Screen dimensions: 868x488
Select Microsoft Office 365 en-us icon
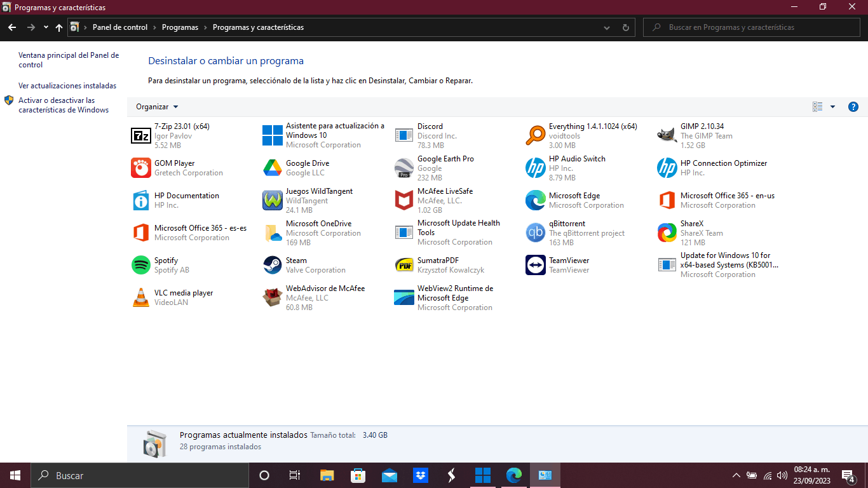pyautogui.click(x=667, y=200)
